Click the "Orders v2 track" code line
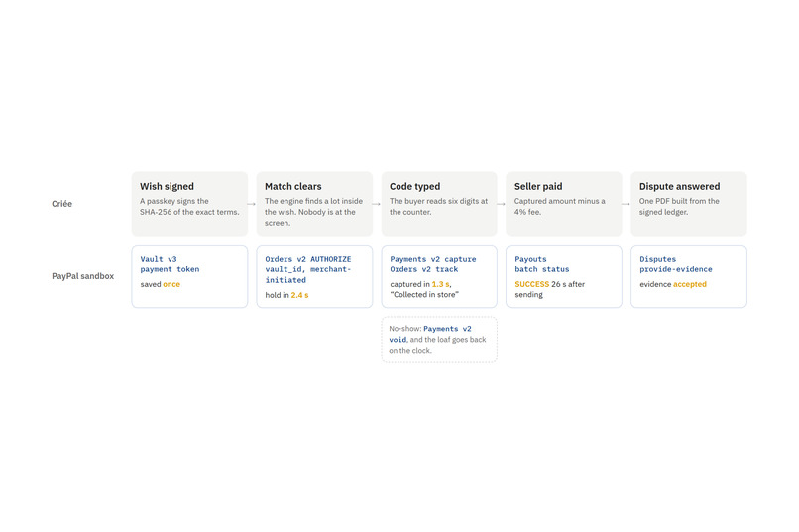 click(424, 269)
